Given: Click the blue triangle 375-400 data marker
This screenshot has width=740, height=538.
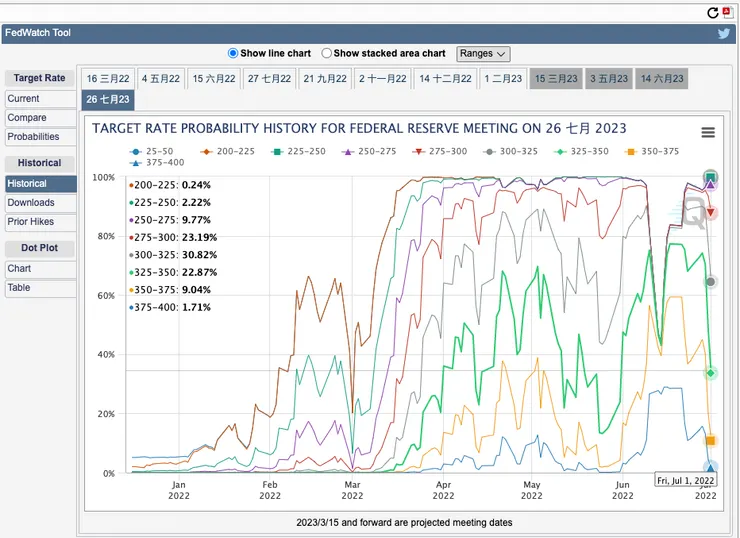Looking at the screenshot, I should pyautogui.click(x=710, y=468).
